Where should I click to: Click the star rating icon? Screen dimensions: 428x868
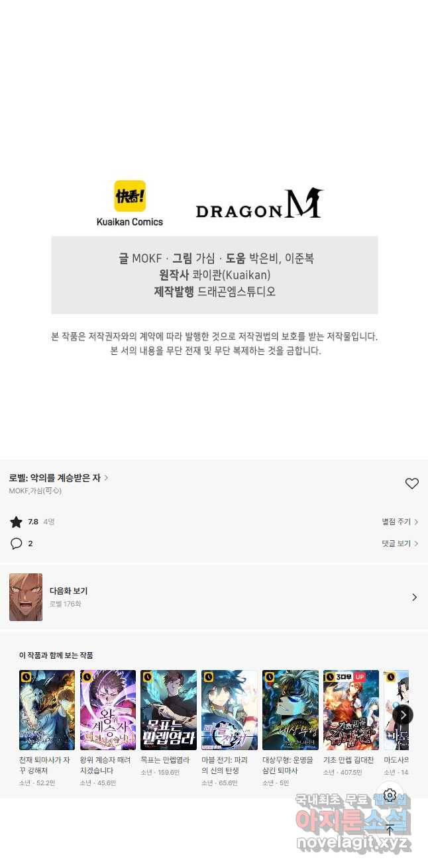[x=16, y=522]
